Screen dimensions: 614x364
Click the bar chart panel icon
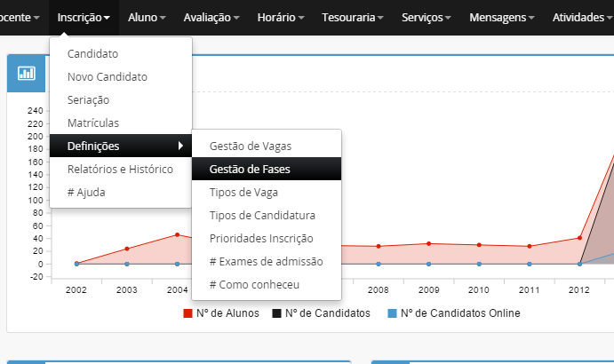(27, 74)
